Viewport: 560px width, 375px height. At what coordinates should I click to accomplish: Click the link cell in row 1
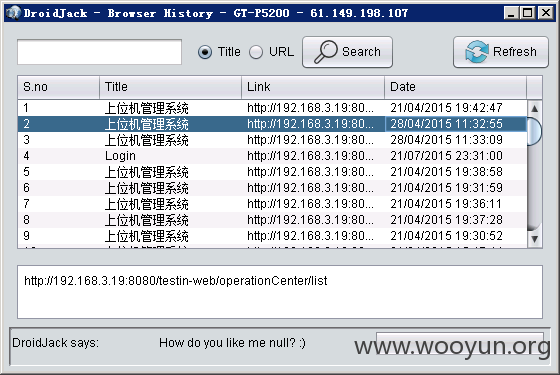[x=313, y=108]
